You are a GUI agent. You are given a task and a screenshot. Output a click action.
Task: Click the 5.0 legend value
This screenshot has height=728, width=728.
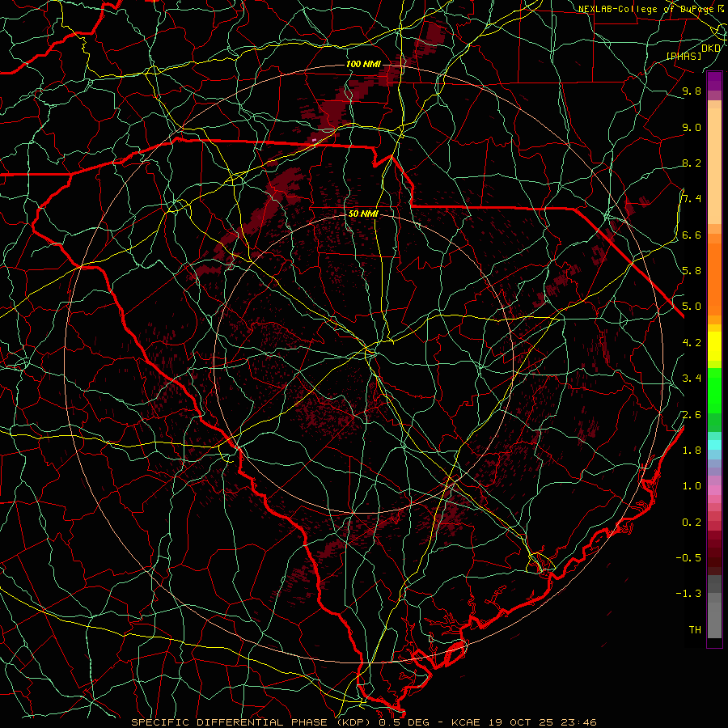click(692, 307)
